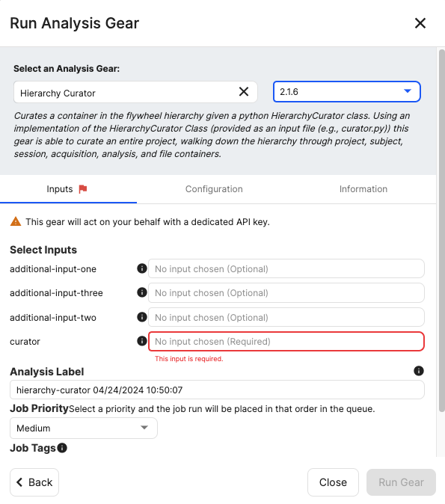The image size is (445, 504).
Task: Open the gear version 2.1.6 dropdown
Action: point(346,92)
